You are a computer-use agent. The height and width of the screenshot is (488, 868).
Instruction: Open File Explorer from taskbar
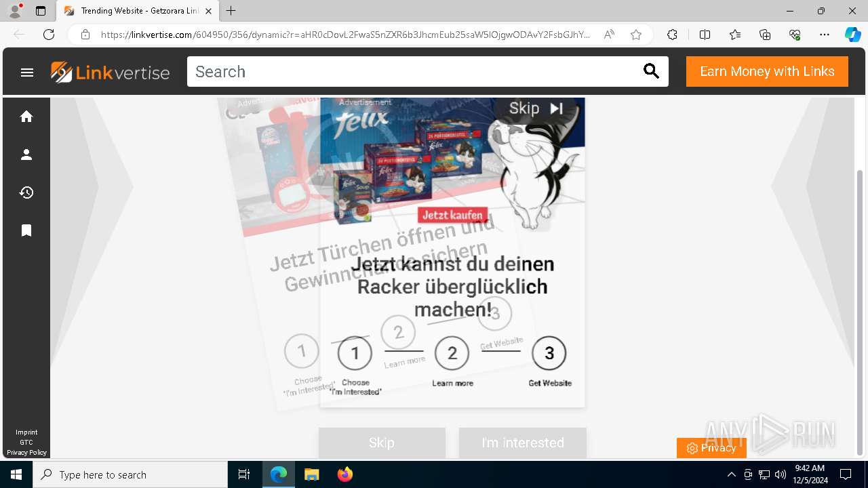coord(311,474)
